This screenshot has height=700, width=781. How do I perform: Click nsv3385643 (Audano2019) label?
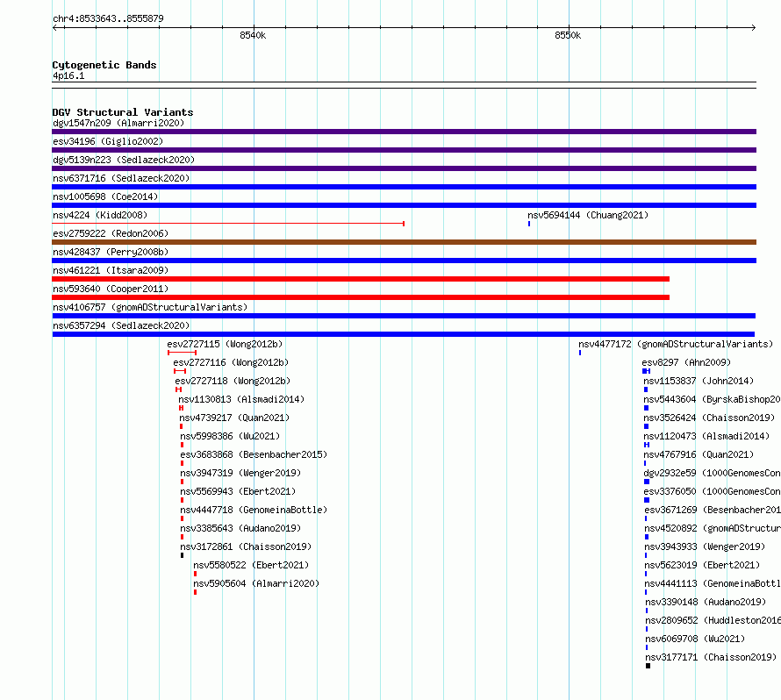click(x=240, y=528)
